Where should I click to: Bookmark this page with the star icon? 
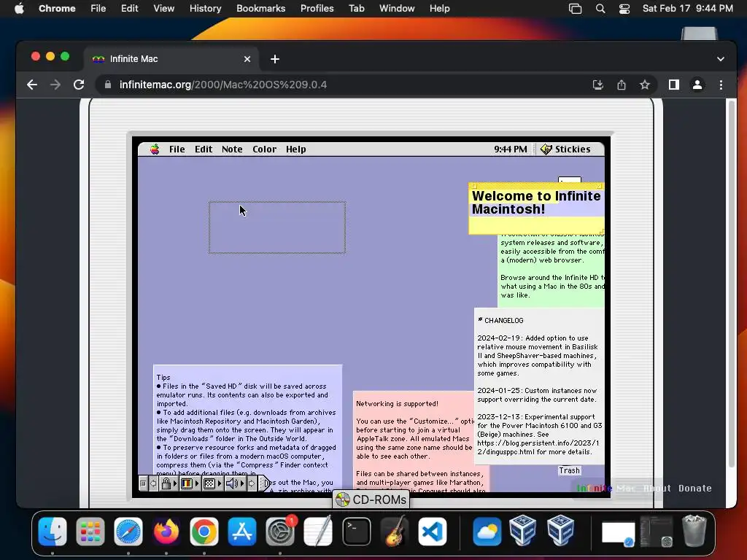pos(645,85)
